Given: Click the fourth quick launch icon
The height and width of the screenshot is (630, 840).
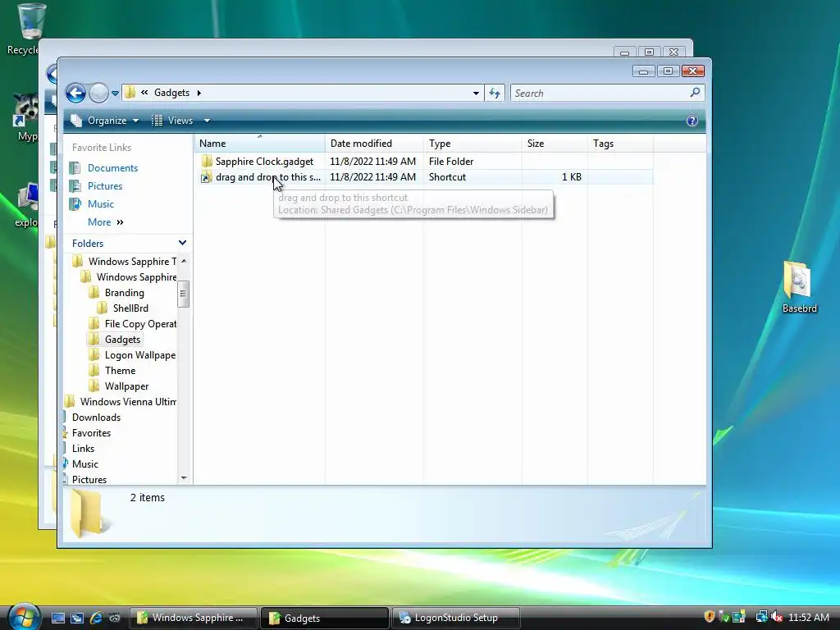Looking at the screenshot, I should [x=115, y=619].
